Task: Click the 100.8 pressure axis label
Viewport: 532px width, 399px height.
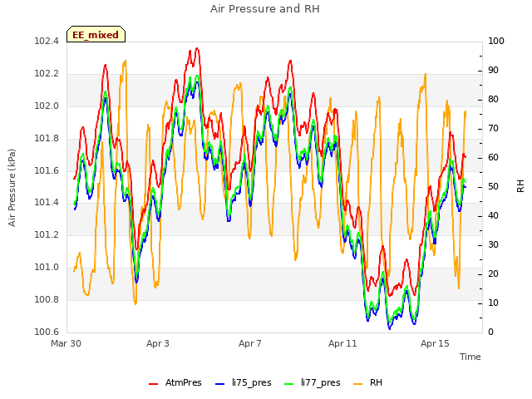Action: [x=47, y=299]
